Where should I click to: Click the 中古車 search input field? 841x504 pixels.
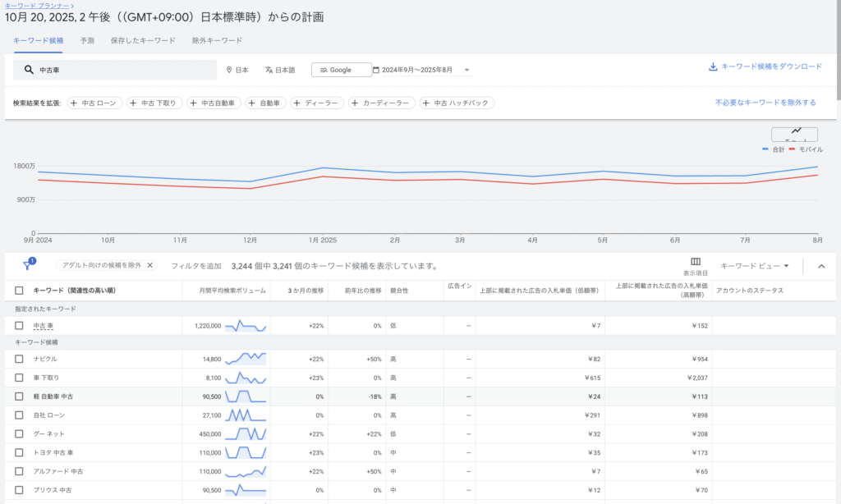(123, 71)
